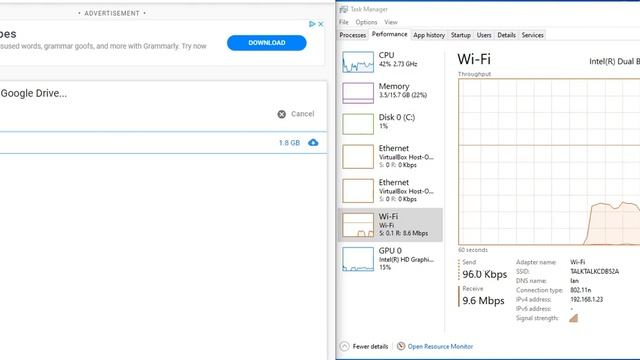Close the advertisement with the X icon
The height and width of the screenshot is (360, 640).
point(321,24)
